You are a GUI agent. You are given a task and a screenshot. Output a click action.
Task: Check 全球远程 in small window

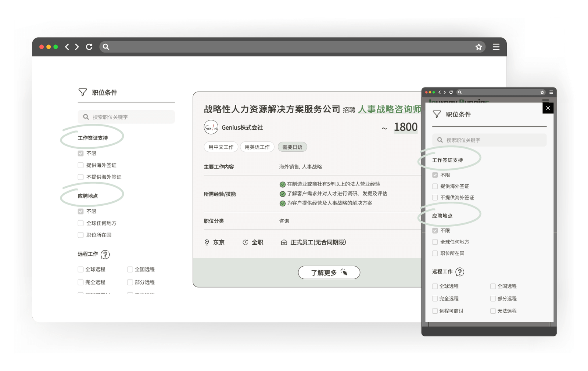point(435,286)
